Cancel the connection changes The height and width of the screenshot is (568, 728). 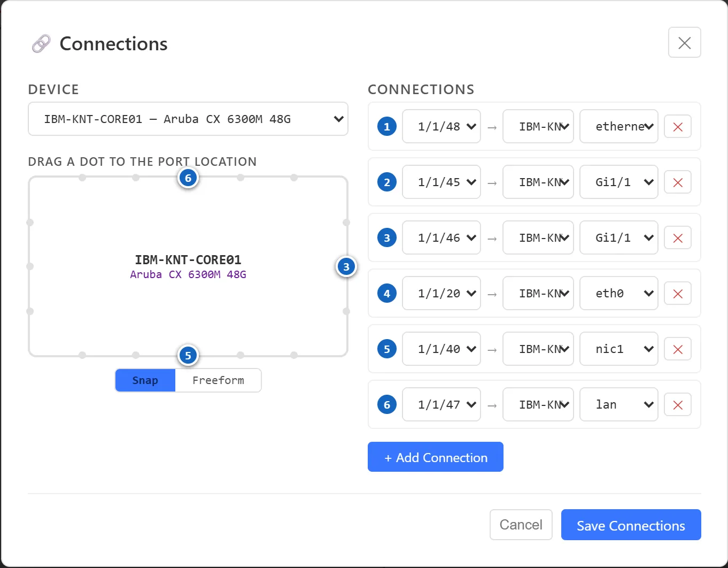pos(521,525)
